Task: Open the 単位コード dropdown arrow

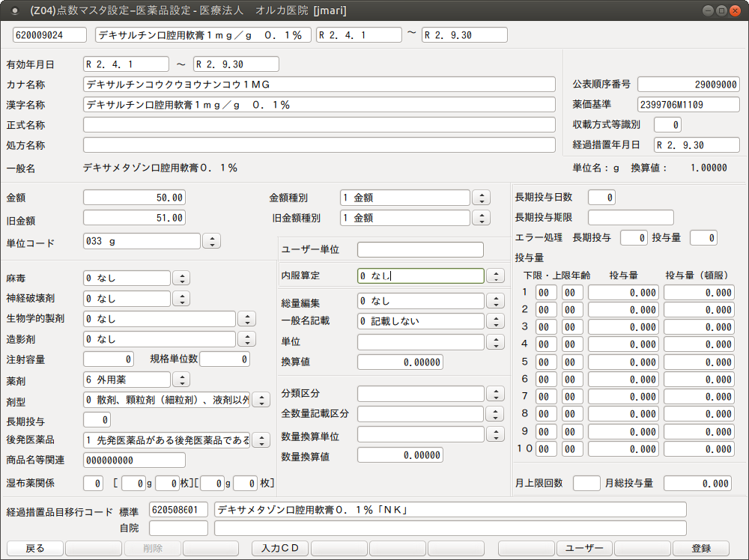Action: (x=212, y=241)
